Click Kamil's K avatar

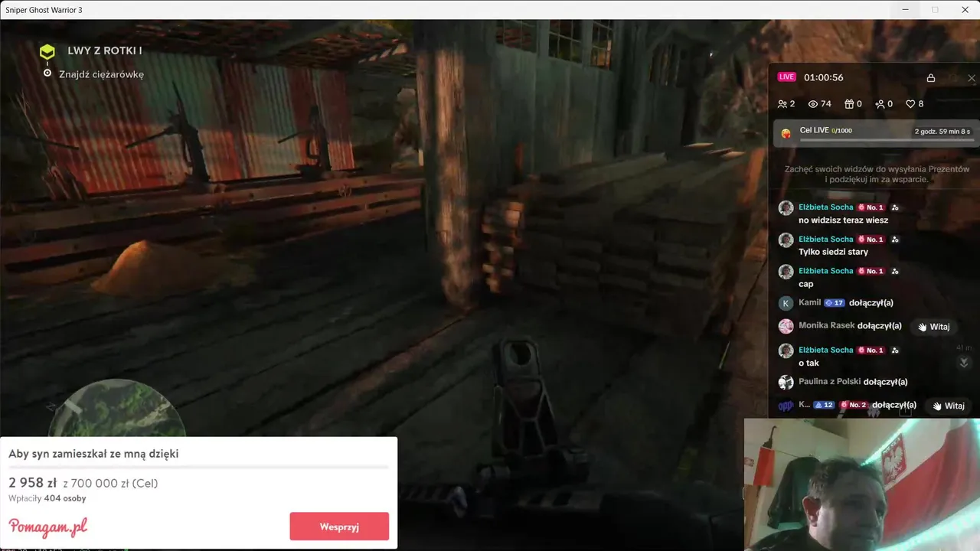coord(786,303)
